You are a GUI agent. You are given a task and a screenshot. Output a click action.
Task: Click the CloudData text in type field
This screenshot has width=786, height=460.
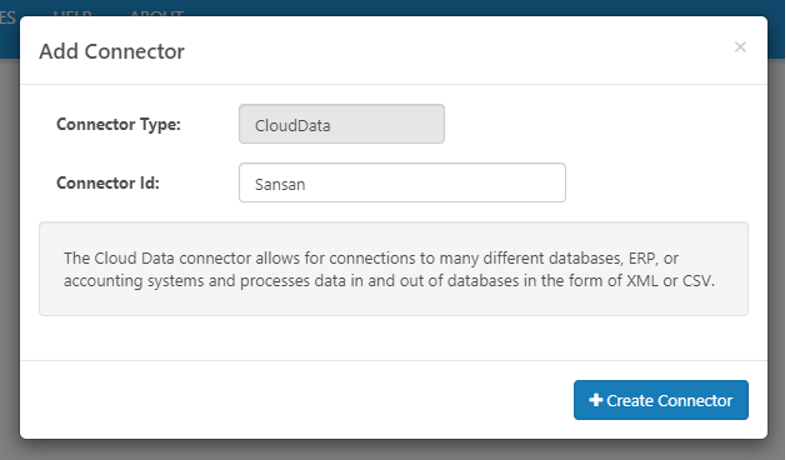click(x=293, y=126)
